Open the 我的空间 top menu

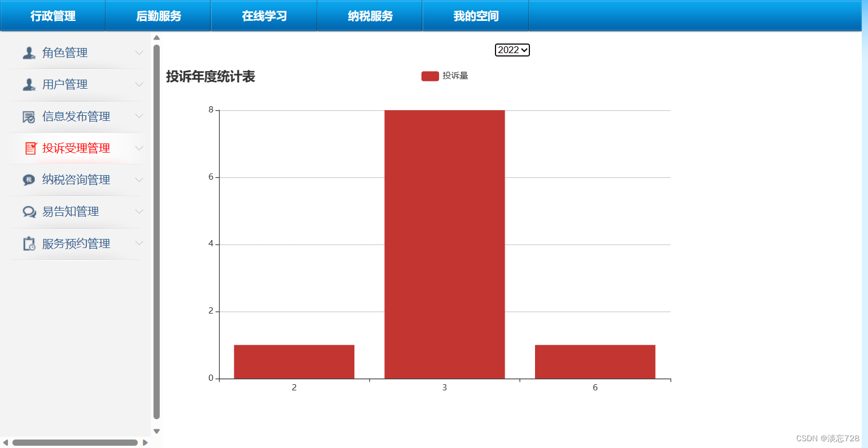point(476,16)
